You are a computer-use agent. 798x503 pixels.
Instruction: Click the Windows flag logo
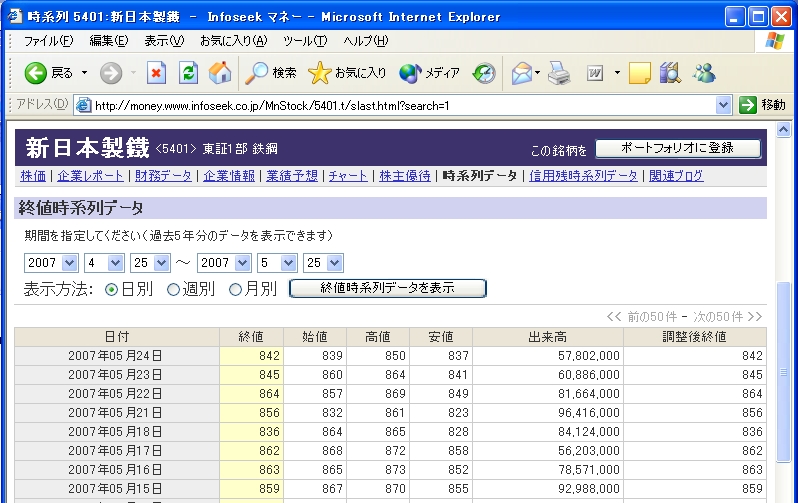click(775, 41)
